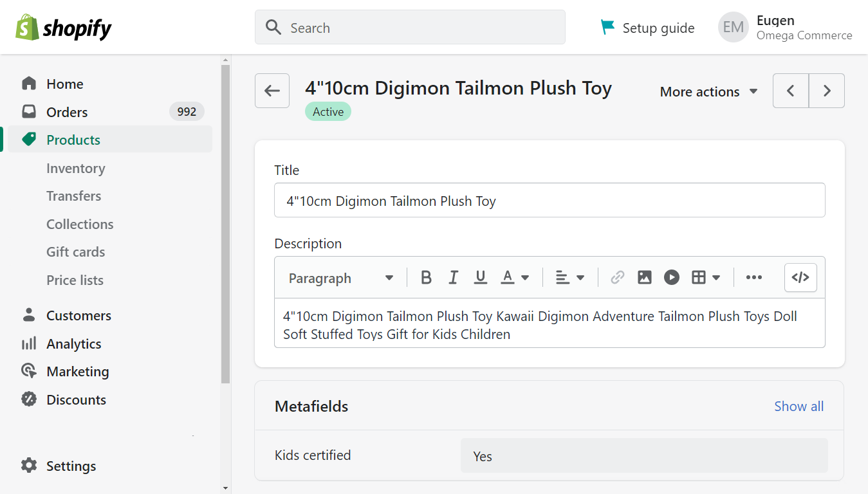The image size is (868, 494).
Task: Click the Discounts percent badge icon
Action: pos(29,399)
